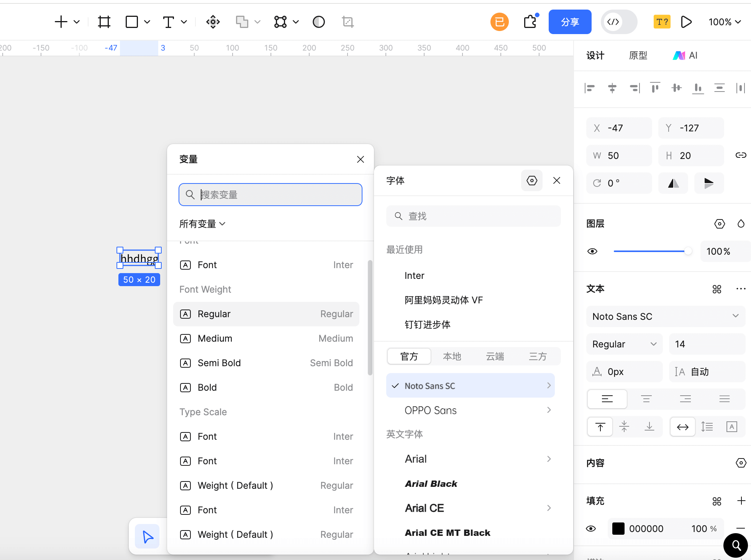
Task: Click flip horizontal icon in design panel
Action: (x=673, y=183)
